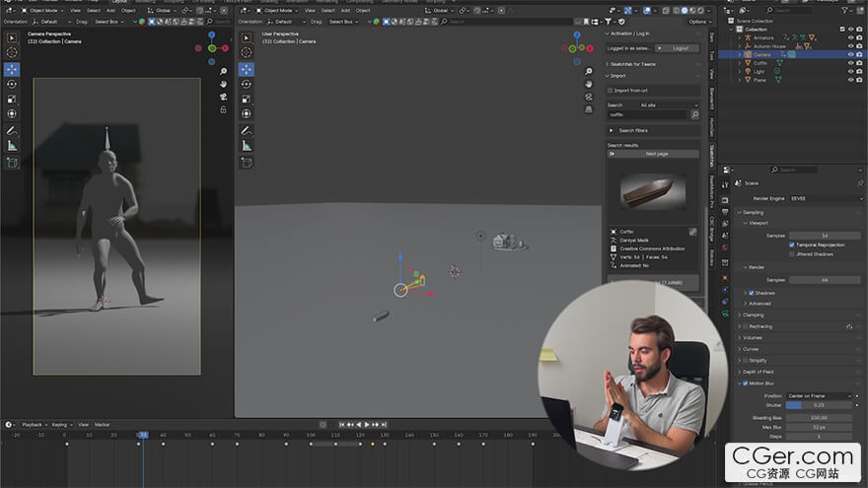Open the Render Engine dropdown
868x488 pixels.
pyautogui.click(x=824, y=198)
